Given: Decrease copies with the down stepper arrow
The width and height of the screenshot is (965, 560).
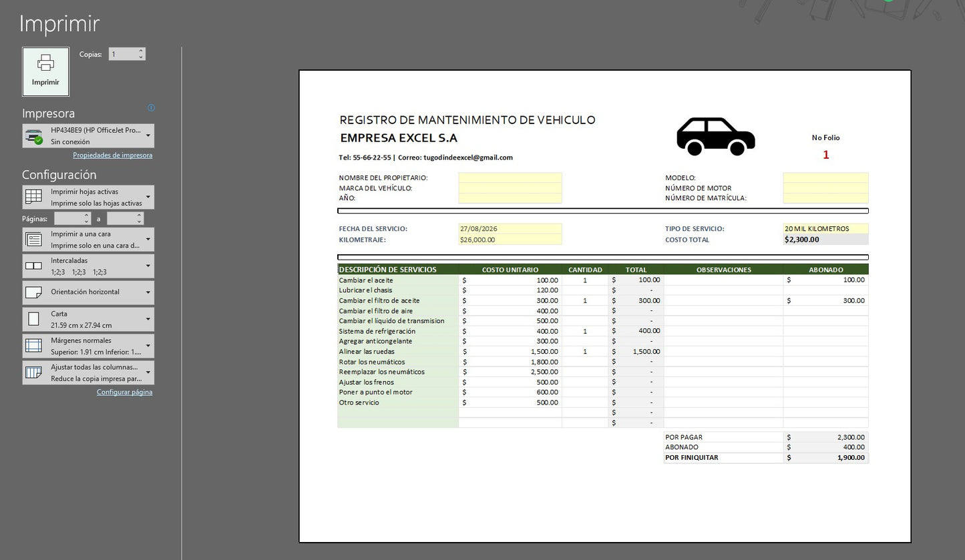Looking at the screenshot, I should (x=141, y=57).
